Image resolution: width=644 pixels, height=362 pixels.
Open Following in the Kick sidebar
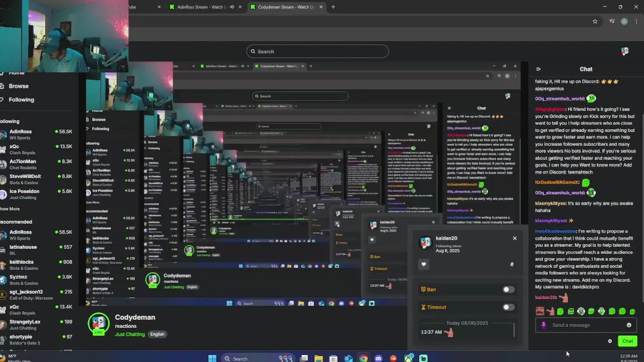point(21,100)
